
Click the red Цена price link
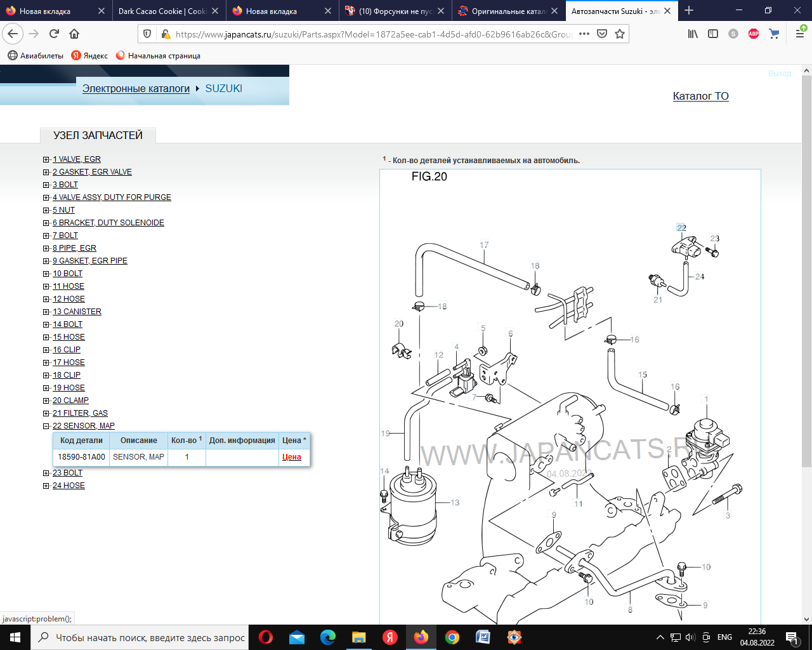(291, 457)
